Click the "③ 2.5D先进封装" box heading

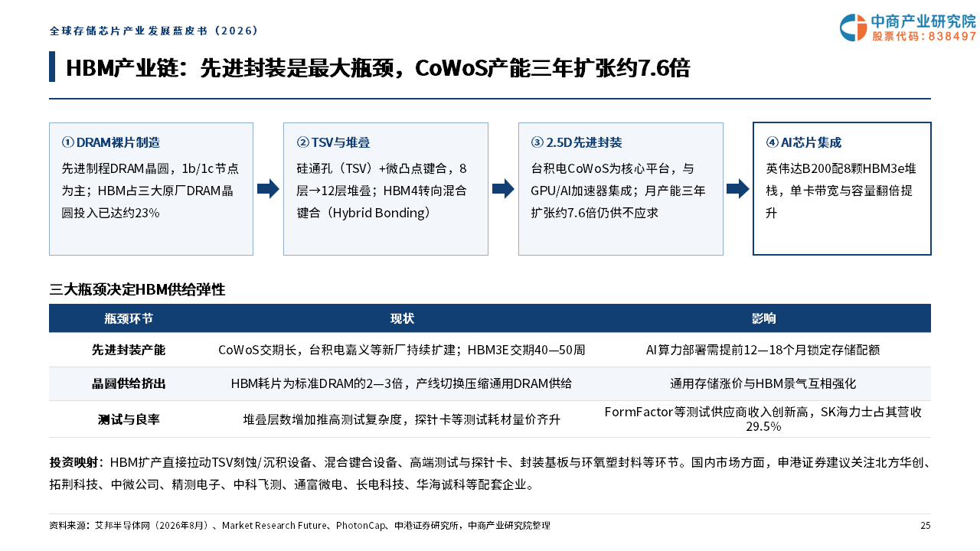pyautogui.click(x=577, y=143)
